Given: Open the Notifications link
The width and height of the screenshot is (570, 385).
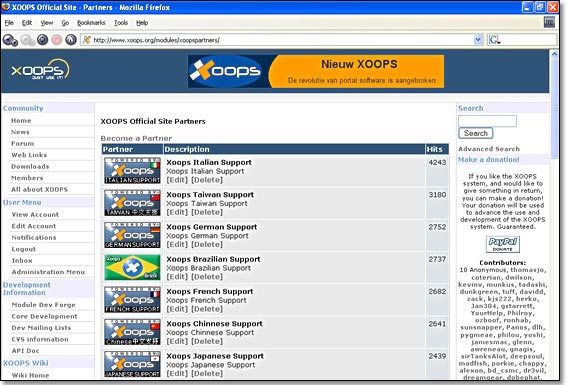Looking at the screenshot, I should [34, 238].
